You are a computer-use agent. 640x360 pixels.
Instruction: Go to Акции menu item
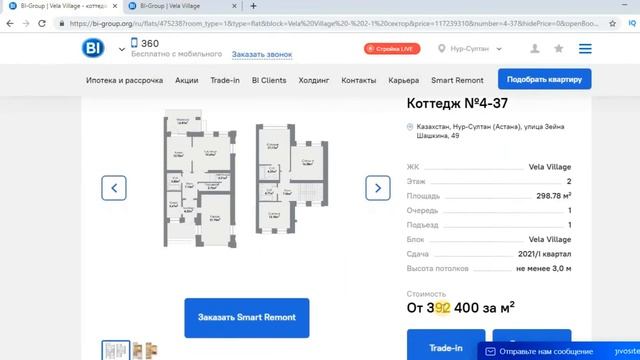(x=187, y=80)
